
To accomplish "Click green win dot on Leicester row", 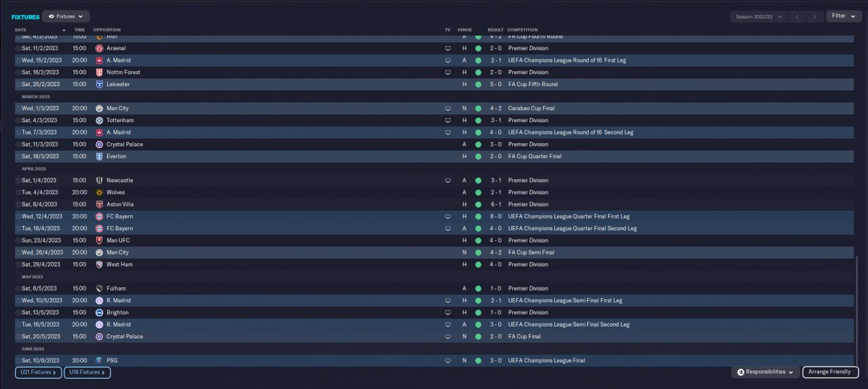I will point(478,84).
